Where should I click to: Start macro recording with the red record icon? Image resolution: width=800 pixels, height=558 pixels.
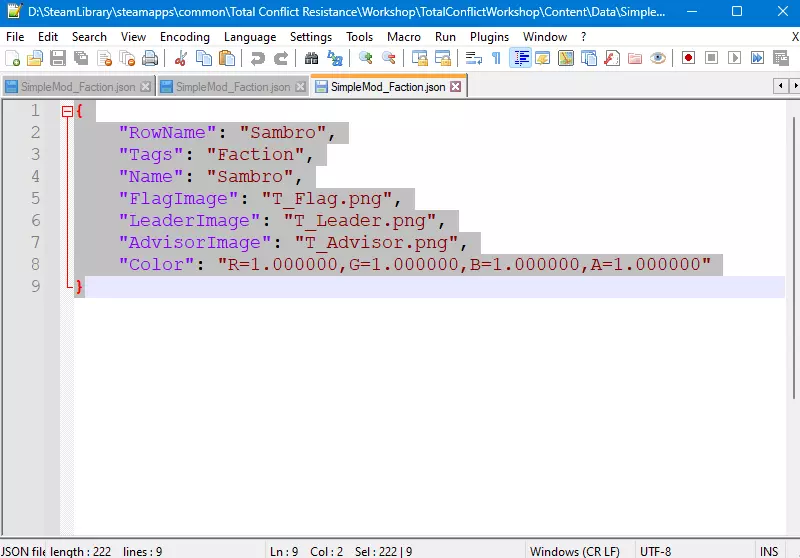tap(688, 59)
